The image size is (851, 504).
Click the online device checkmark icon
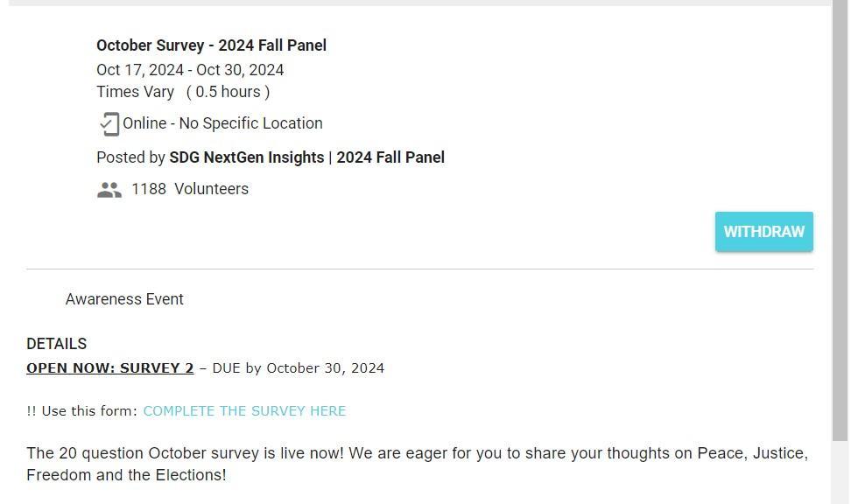point(109,124)
